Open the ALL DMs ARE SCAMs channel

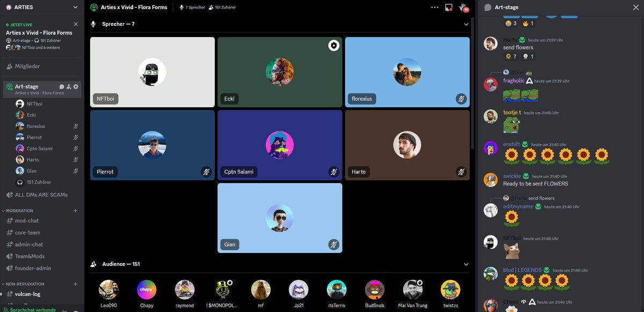42,195
